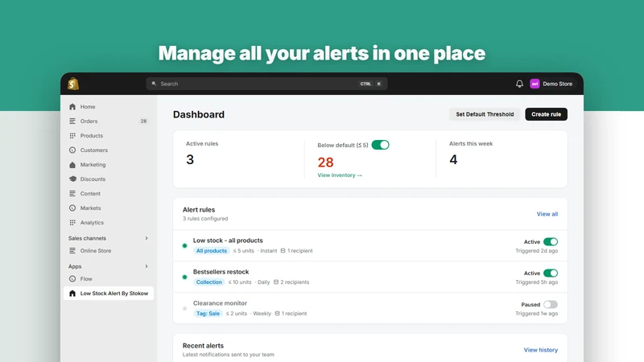Click the Customers sidebar icon
The width and height of the screenshot is (644, 362).
click(x=72, y=150)
